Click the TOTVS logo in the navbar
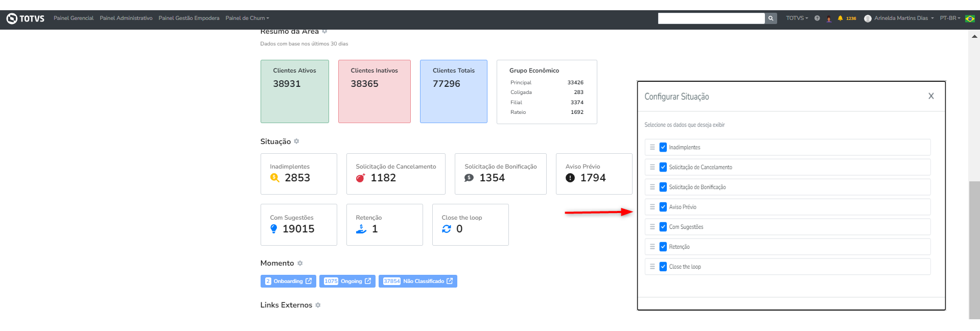This screenshot has width=980, height=331. point(26,18)
